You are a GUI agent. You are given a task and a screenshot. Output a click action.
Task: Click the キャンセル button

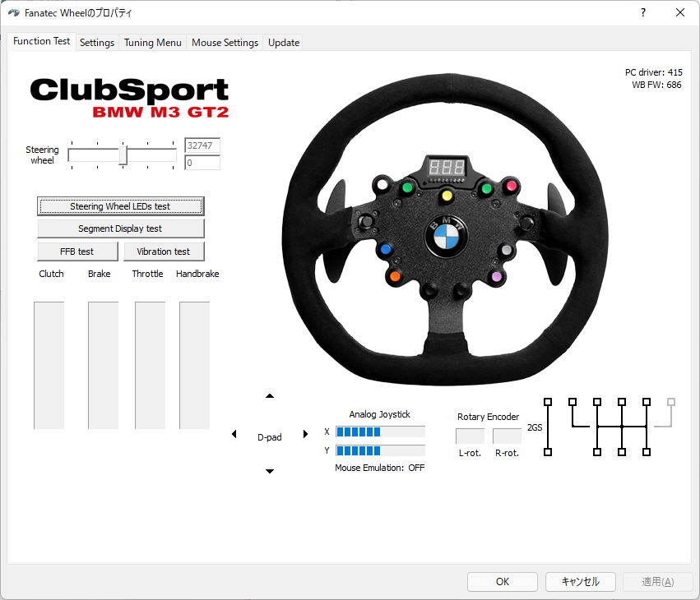(x=581, y=582)
